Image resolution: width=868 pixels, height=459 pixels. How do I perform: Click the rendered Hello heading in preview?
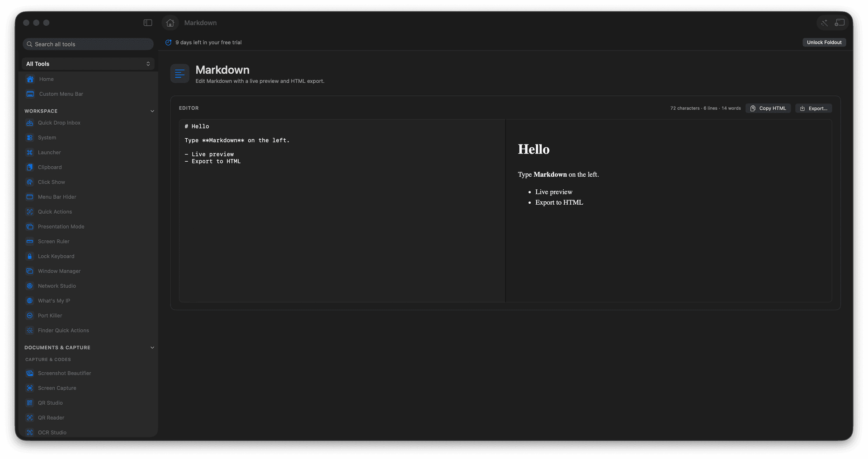click(x=534, y=150)
